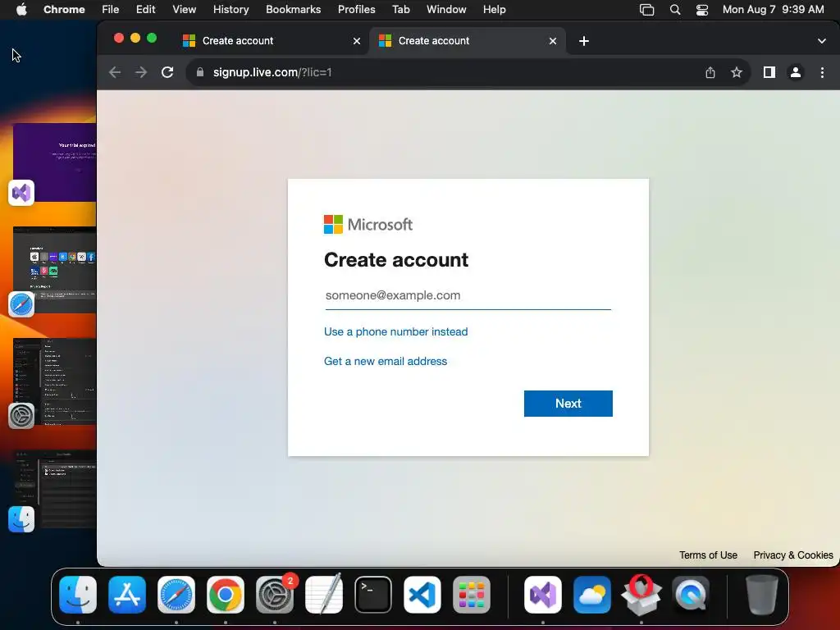This screenshot has height=630, width=840.
Task: Open Chrome's three-dot menu
Action: click(822, 72)
